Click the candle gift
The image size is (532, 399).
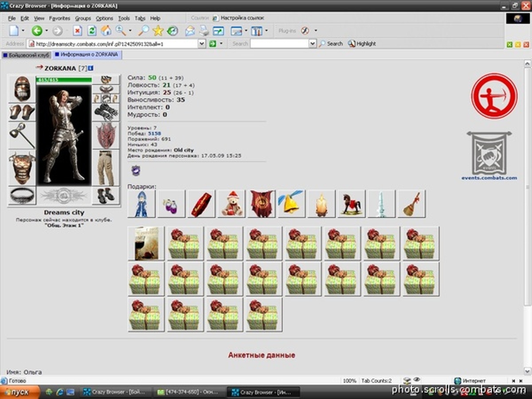pyautogui.click(x=322, y=204)
